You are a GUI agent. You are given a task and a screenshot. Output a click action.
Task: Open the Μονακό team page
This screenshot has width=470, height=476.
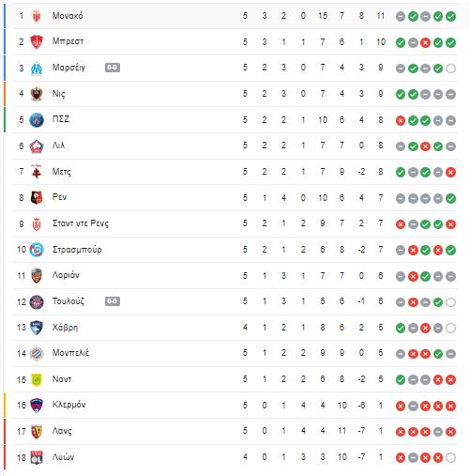[x=68, y=16]
